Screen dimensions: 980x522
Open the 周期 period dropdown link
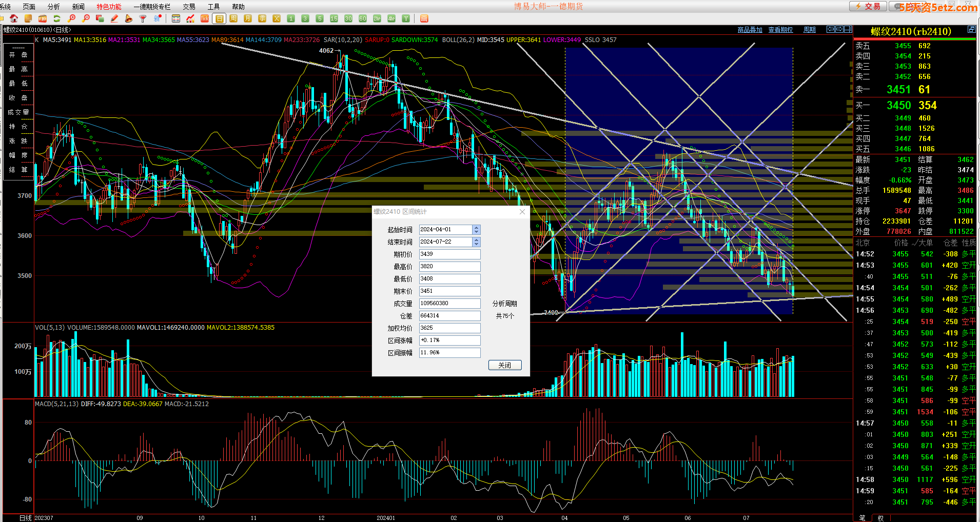809,30
